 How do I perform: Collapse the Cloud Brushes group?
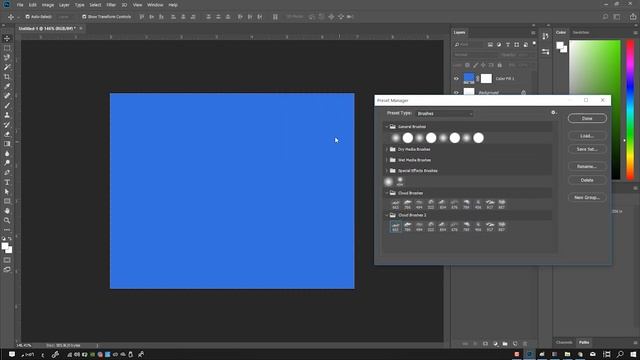387,193
